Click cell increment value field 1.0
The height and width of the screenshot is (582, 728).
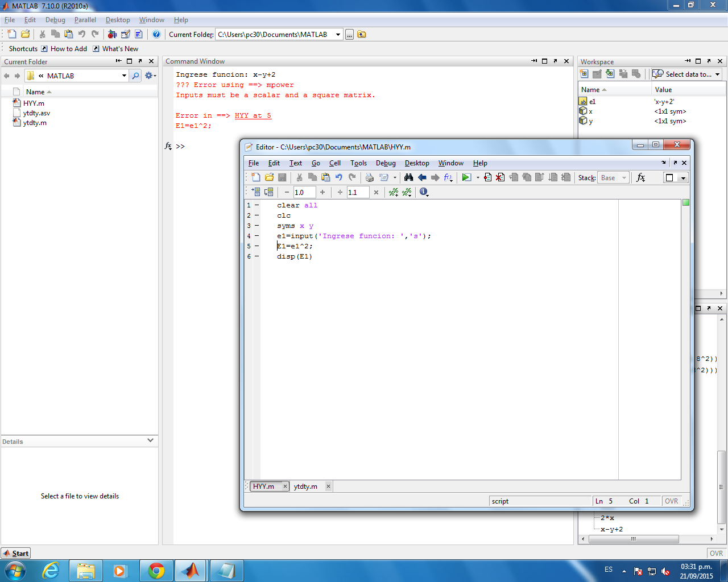tap(304, 193)
